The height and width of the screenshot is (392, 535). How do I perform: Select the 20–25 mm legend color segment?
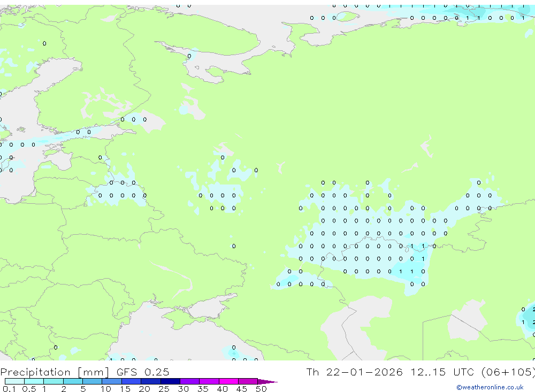tap(151, 381)
